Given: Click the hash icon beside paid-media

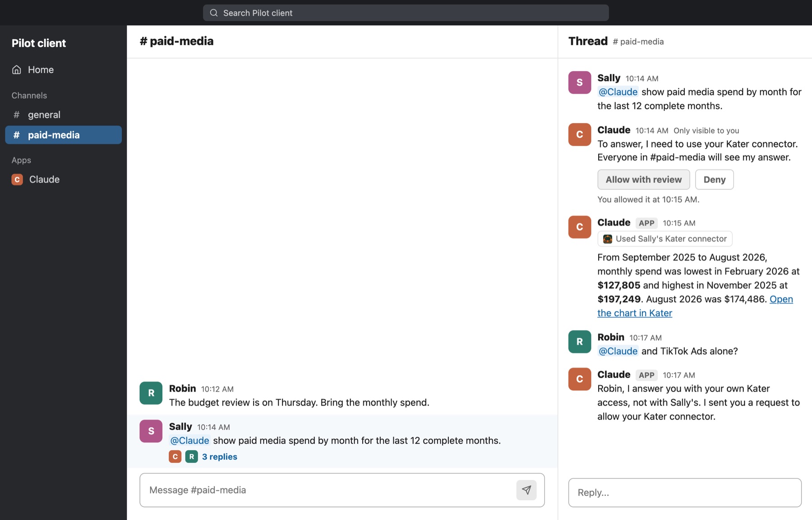Looking at the screenshot, I should (x=17, y=135).
